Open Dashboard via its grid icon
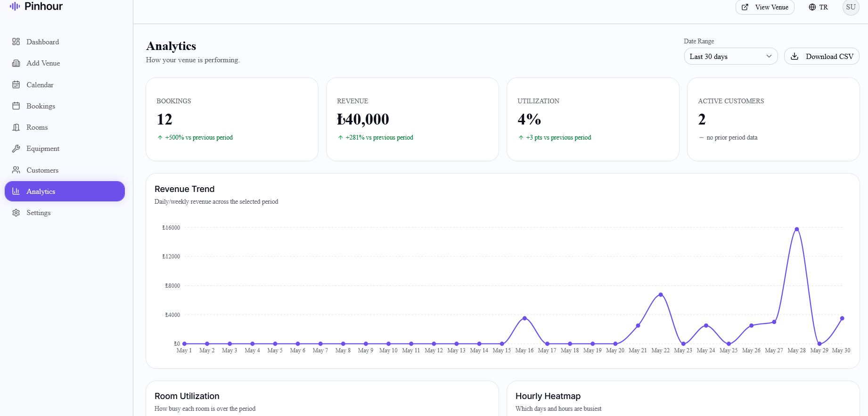The image size is (868, 416). pyautogui.click(x=16, y=42)
